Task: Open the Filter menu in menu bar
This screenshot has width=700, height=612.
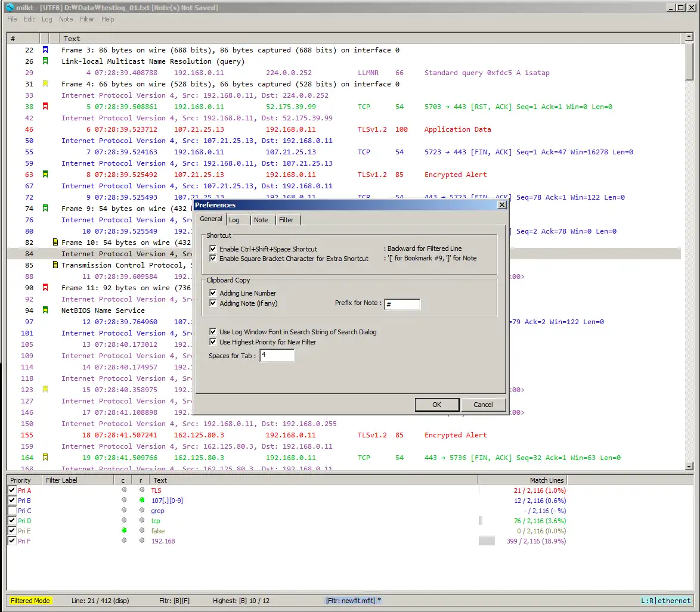Action: coord(87,19)
